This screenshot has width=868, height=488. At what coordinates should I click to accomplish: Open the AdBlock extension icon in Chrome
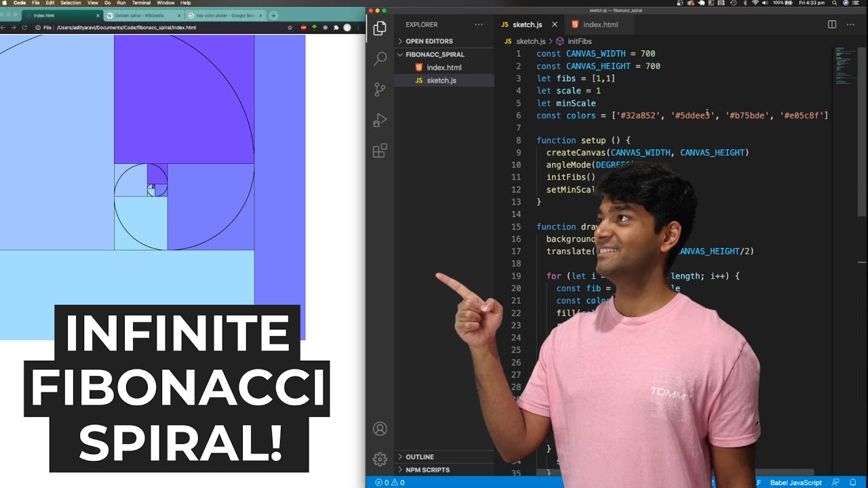click(303, 28)
